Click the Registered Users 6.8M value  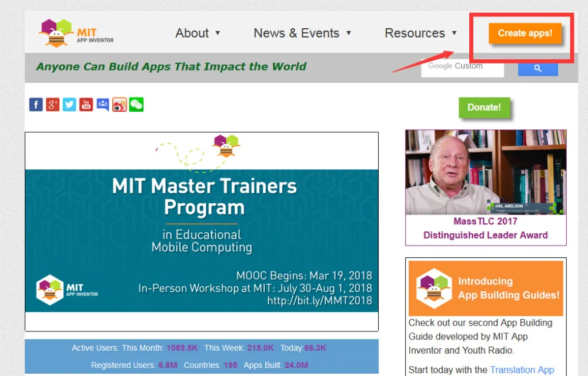click(x=168, y=365)
